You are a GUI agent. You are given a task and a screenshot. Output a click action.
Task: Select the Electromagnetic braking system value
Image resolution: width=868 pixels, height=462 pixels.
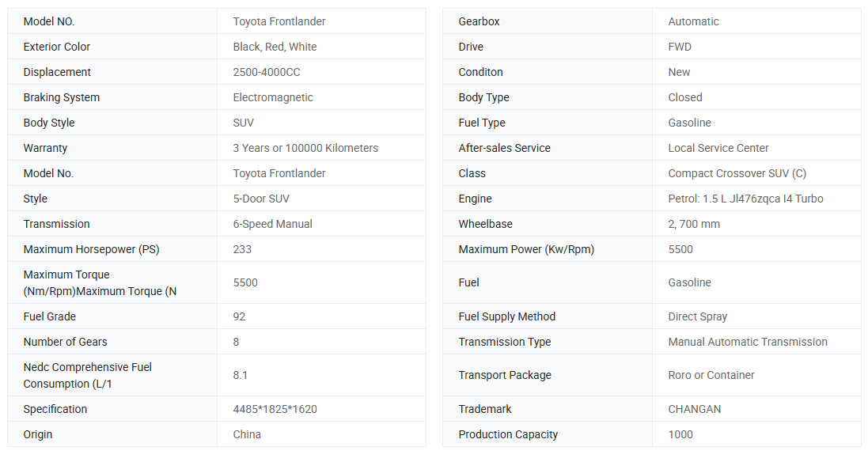point(273,97)
